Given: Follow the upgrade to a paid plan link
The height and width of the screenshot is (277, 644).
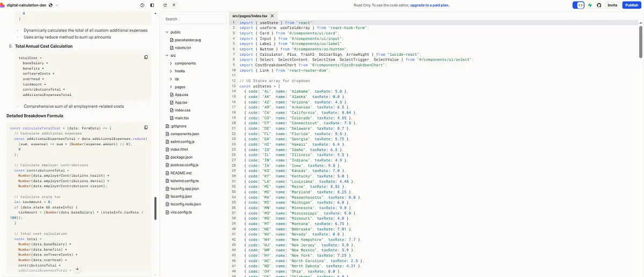Looking at the screenshot, I should tap(430, 5).
